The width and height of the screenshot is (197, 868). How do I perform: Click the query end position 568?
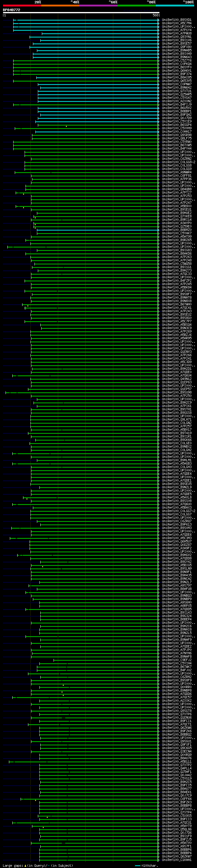tap(155, 15)
